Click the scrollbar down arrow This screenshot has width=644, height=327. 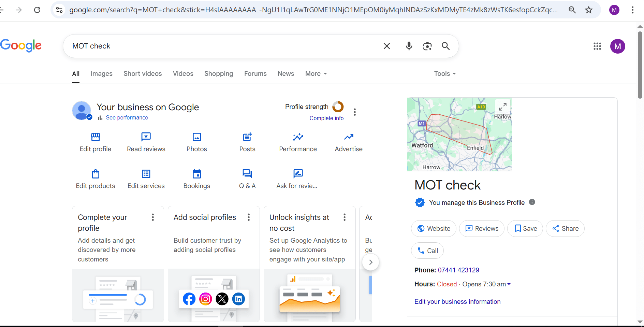pyautogui.click(x=640, y=322)
